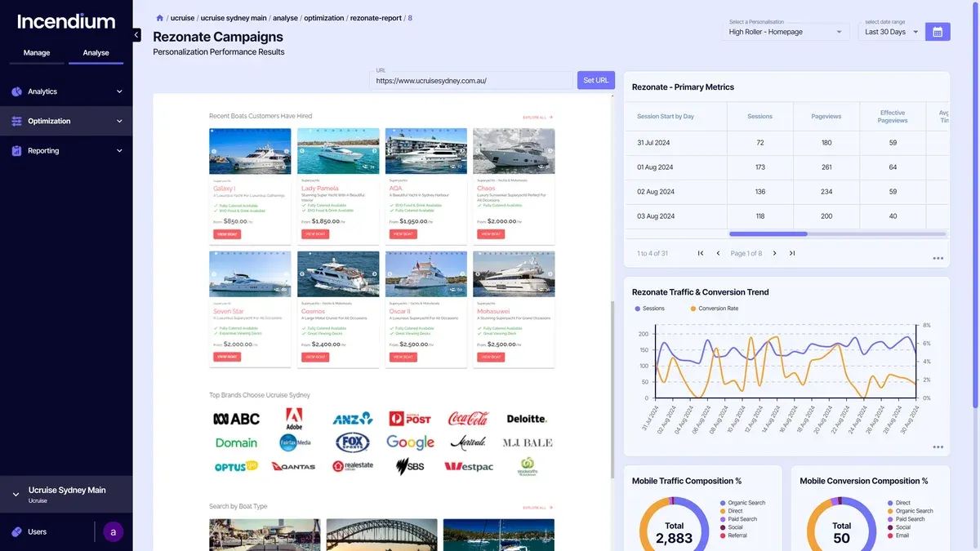Screen dimensions: 980x551
Task: Click the page's right-edge vertical scrollbar
Action: [977, 204]
